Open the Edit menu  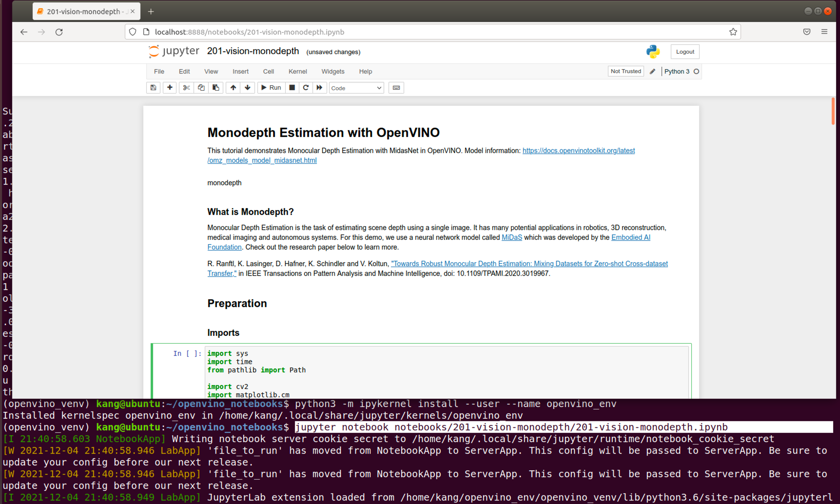point(184,71)
